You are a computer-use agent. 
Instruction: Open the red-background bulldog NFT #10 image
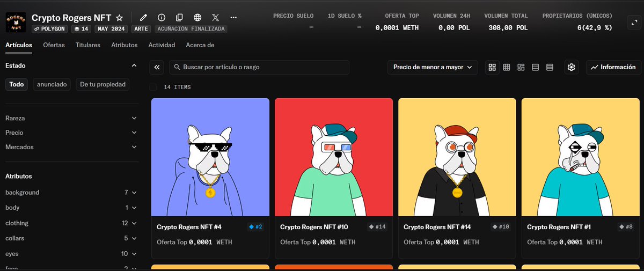tap(334, 157)
